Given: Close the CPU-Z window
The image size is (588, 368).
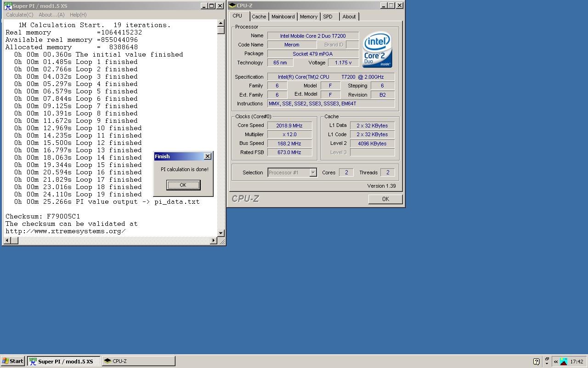Looking at the screenshot, I should tap(399, 6).
